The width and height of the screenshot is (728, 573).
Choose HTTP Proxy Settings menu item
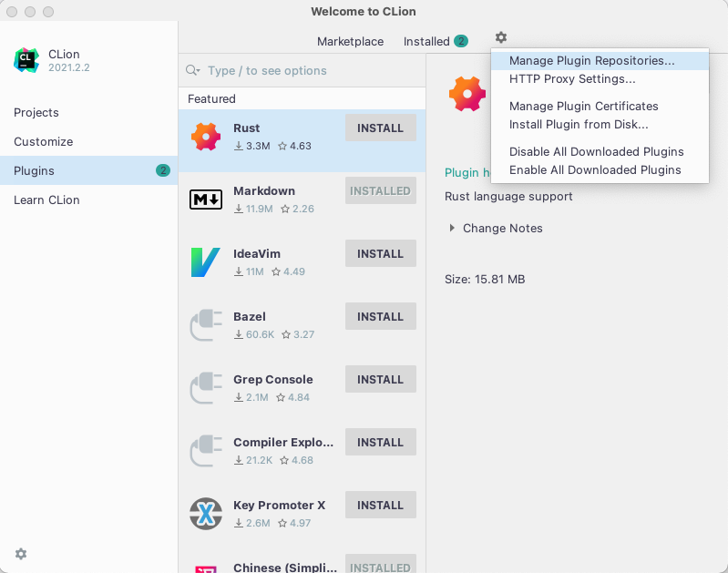(600, 79)
